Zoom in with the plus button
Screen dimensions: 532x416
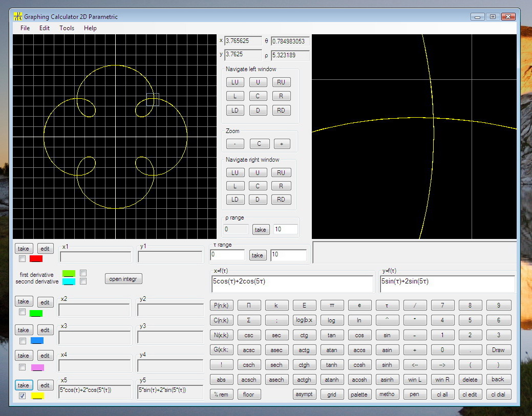point(282,144)
